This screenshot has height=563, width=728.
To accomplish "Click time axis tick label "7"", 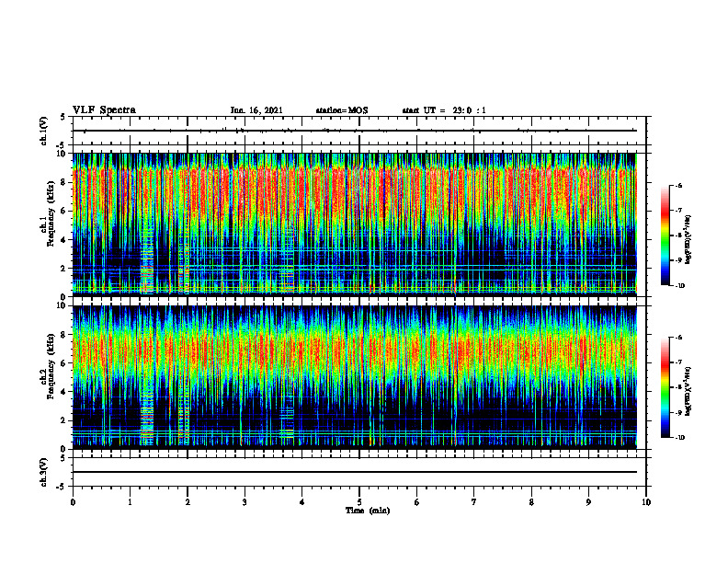I will pos(474,502).
